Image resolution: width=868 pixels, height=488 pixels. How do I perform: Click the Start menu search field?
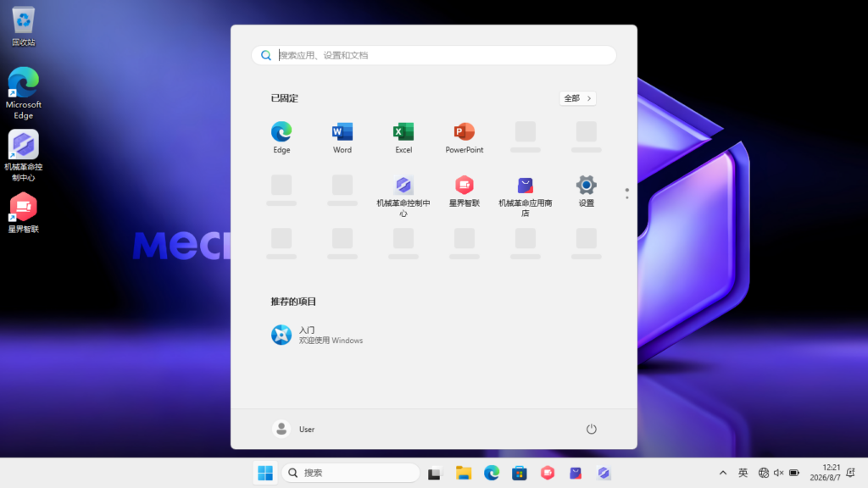pyautogui.click(x=433, y=55)
